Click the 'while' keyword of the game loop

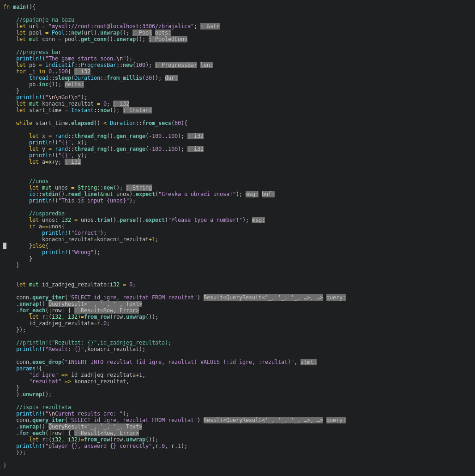[24, 123]
